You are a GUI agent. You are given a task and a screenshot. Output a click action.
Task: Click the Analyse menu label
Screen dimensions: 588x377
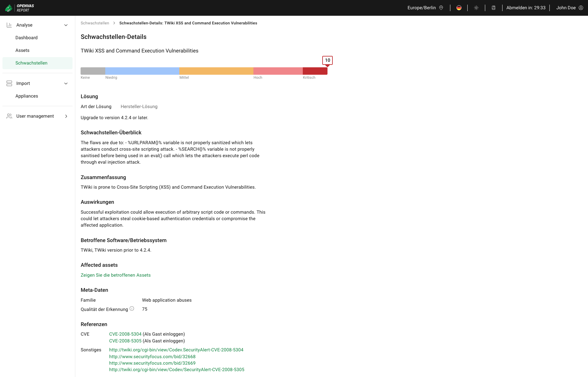pyautogui.click(x=24, y=25)
